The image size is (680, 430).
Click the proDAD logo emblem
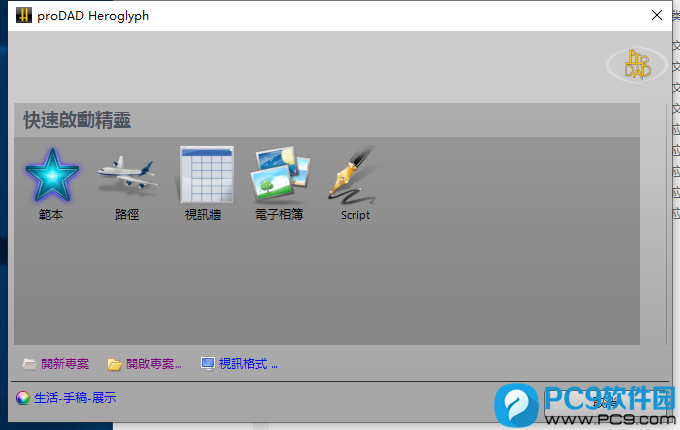click(636, 65)
